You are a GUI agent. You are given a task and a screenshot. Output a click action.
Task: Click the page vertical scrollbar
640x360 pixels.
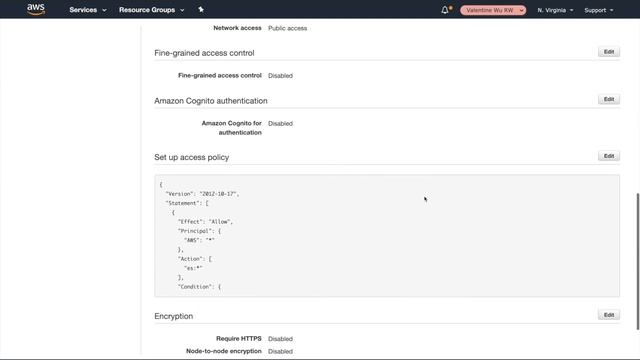click(x=638, y=261)
